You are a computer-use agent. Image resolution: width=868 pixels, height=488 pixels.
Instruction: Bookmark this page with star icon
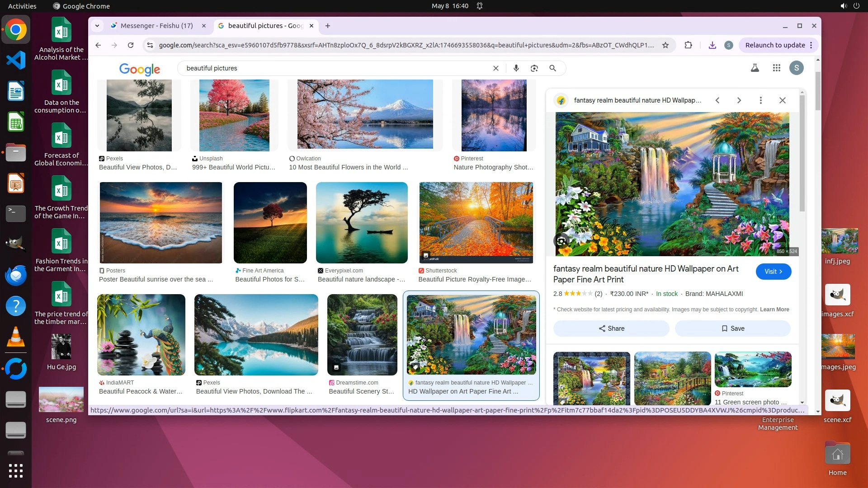665,45
